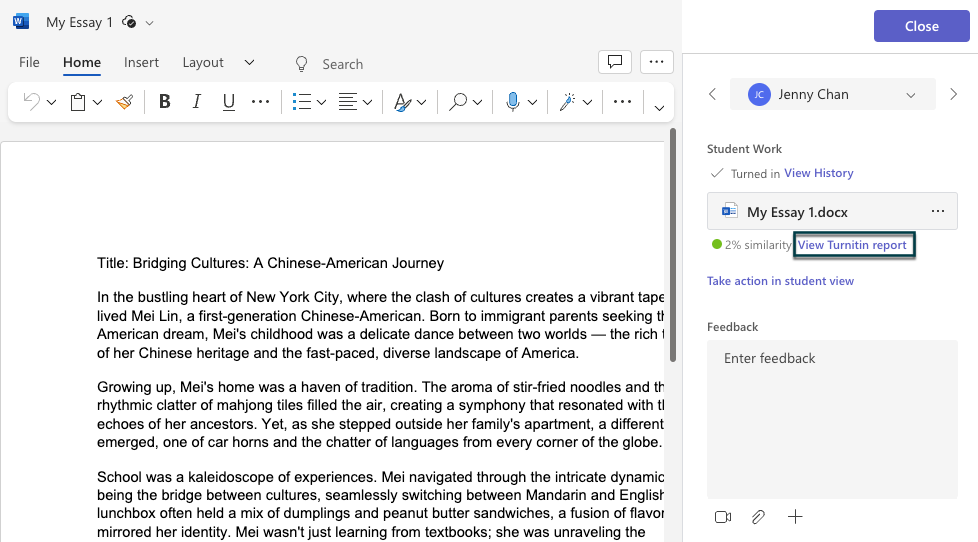
Task: Expand the Find dropdown arrow
Action: (x=477, y=102)
